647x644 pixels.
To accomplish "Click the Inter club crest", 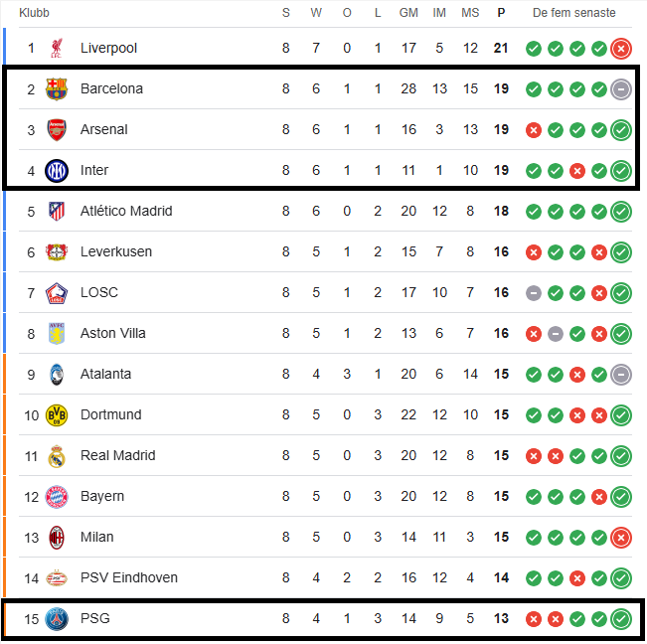I will 57,171.
